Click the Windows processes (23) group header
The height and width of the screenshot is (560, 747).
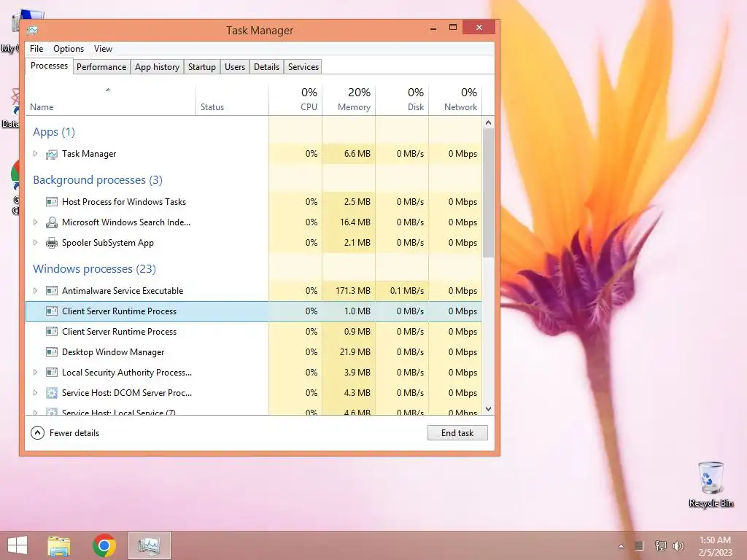tap(94, 269)
